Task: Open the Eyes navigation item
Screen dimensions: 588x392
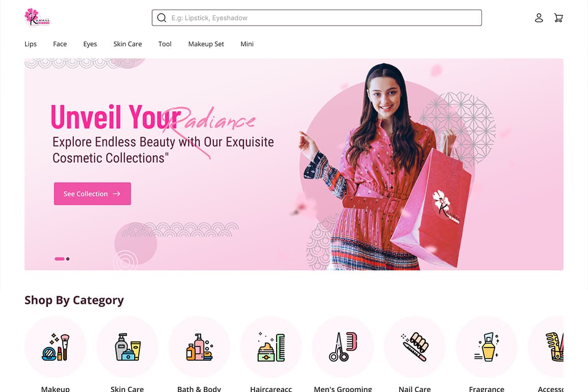Action: click(x=90, y=44)
